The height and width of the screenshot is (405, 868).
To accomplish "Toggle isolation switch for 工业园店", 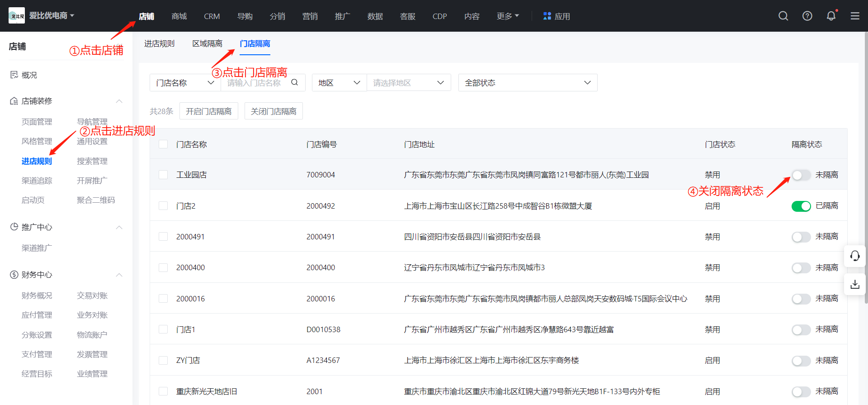I will click(801, 175).
